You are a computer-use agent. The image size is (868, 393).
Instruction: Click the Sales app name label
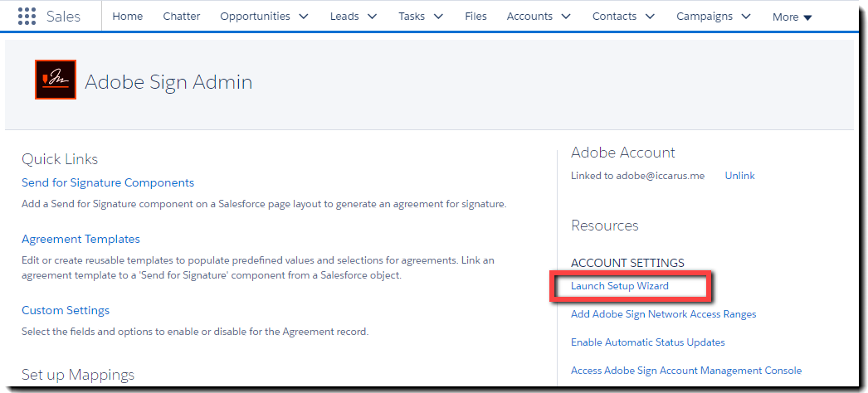(63, 17)
